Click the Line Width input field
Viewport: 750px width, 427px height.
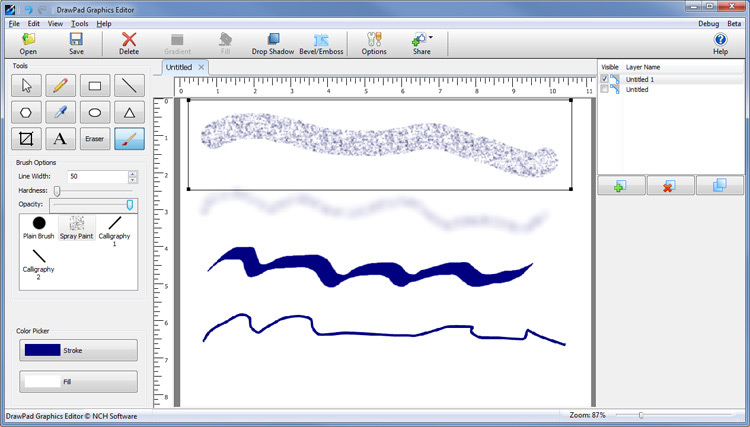click(x=98, y=176)
